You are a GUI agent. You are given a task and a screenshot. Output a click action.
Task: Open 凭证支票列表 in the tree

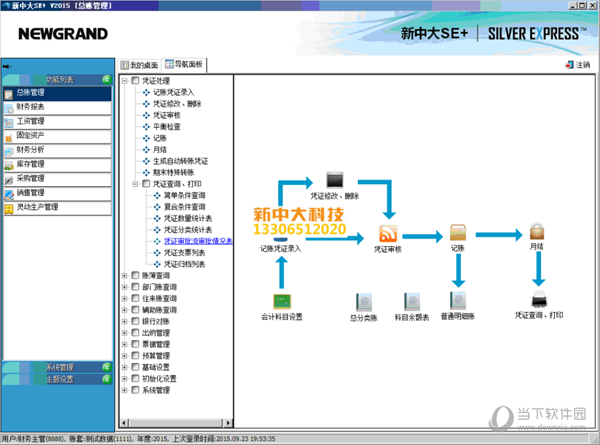coord(184,253)
